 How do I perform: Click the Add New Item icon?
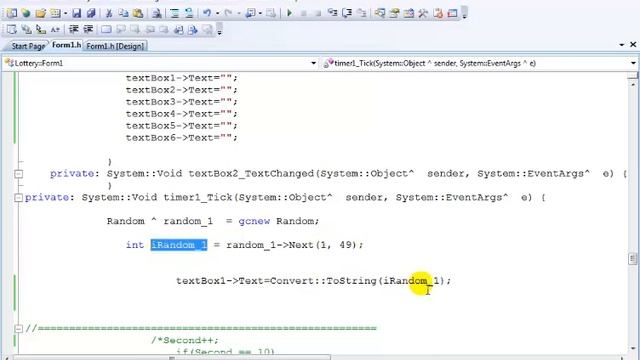coord(55,13)
